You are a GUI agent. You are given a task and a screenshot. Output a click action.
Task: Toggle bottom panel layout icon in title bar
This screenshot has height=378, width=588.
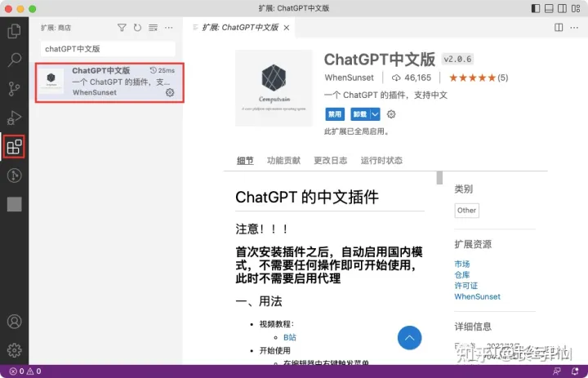point(549,8)
